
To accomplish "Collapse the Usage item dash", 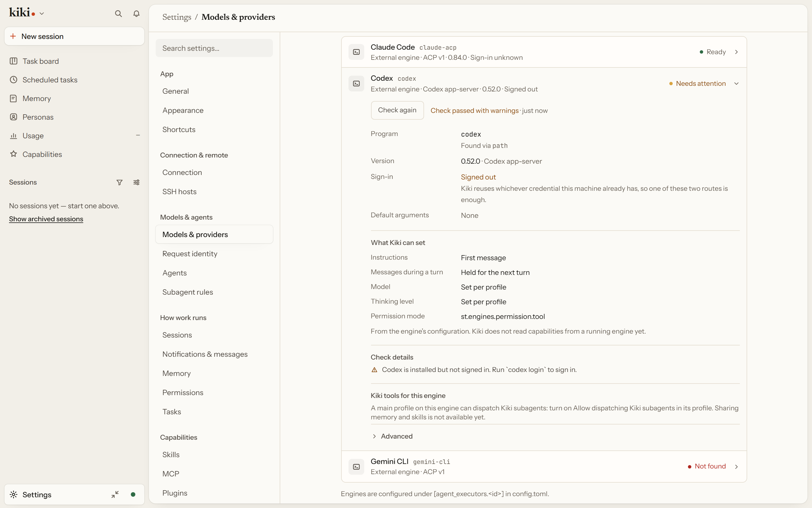I will coord(138,135).
